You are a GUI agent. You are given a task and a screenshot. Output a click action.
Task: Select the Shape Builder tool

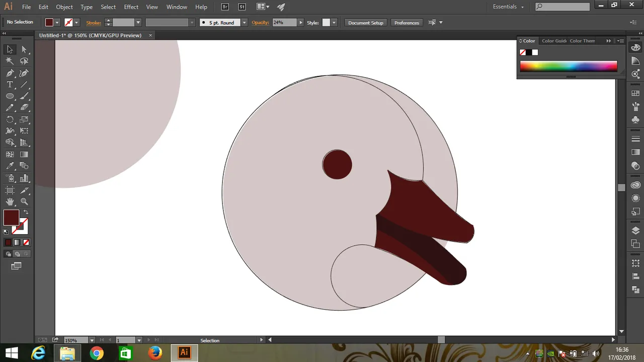click(x=10, y=143)
